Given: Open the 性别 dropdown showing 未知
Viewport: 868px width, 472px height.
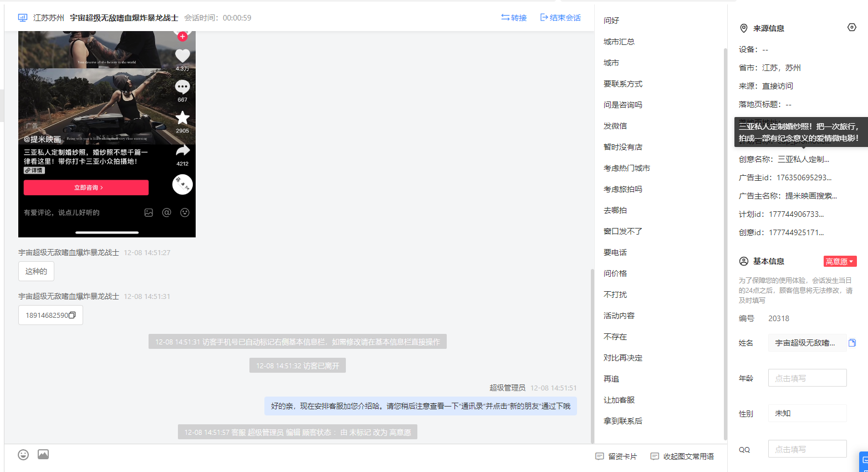Looking at the screenshot, I should pos(807,413).
